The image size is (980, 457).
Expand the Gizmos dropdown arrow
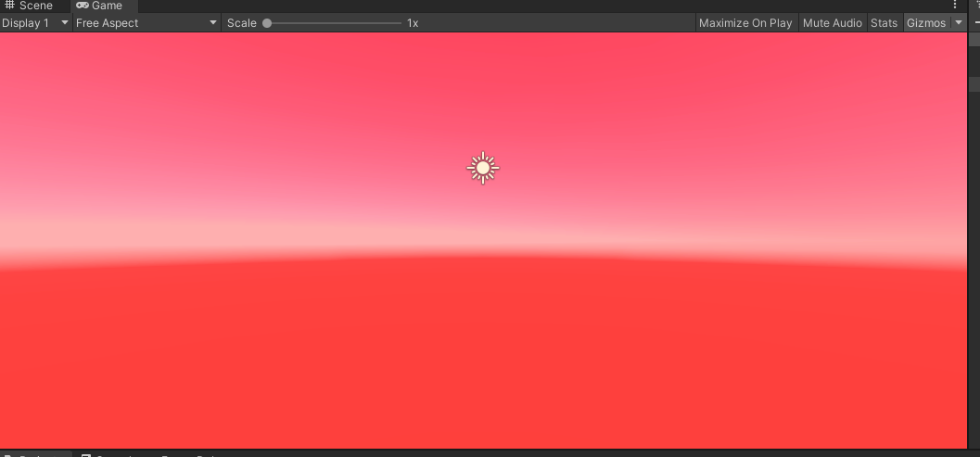click(958, 23)
